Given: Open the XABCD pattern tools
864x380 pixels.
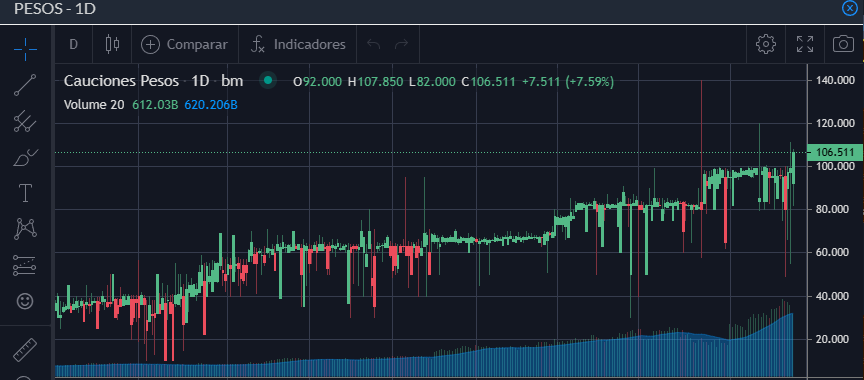Looking at the screenshot, I should [x=25, y=229].
